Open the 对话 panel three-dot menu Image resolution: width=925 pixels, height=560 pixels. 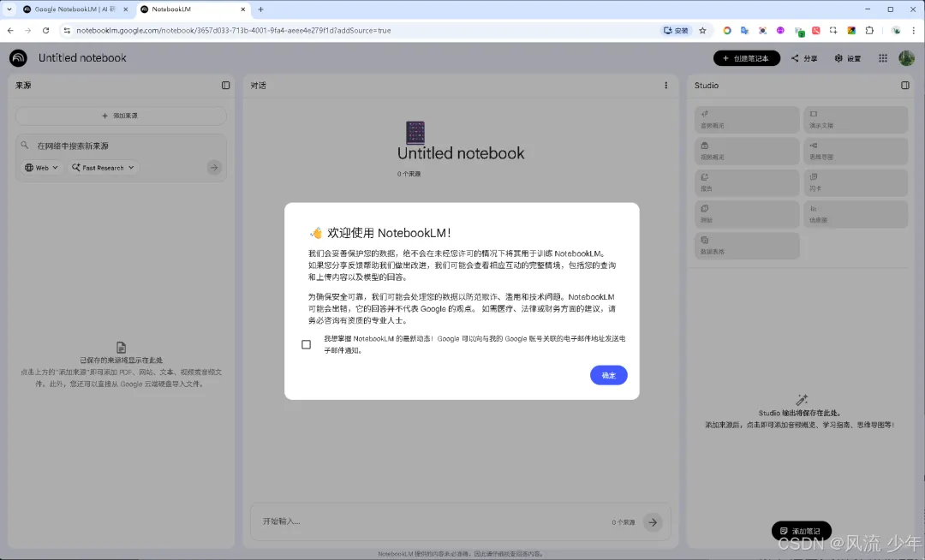(666, 86)
